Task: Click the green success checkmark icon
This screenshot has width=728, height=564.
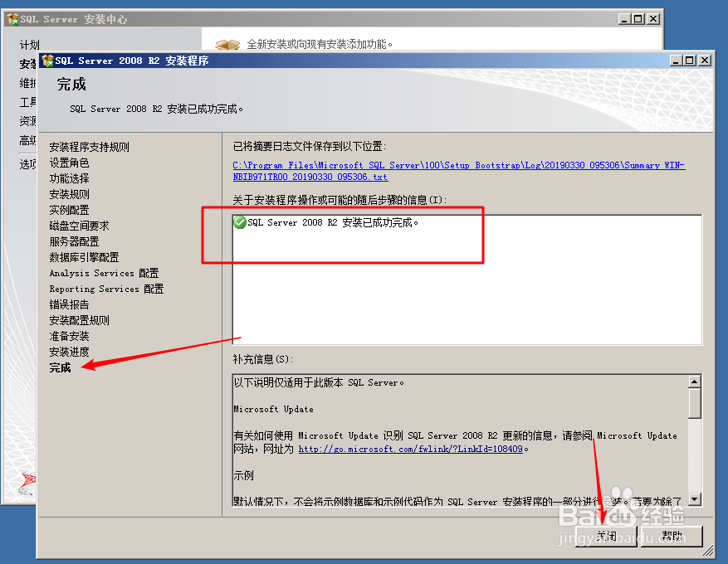Action: [240, 222]
